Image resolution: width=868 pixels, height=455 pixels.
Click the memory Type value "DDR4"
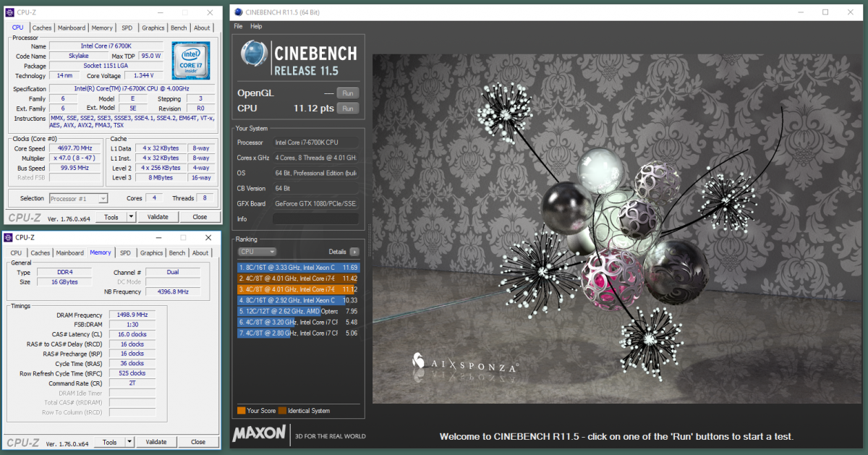click(64, 272)
